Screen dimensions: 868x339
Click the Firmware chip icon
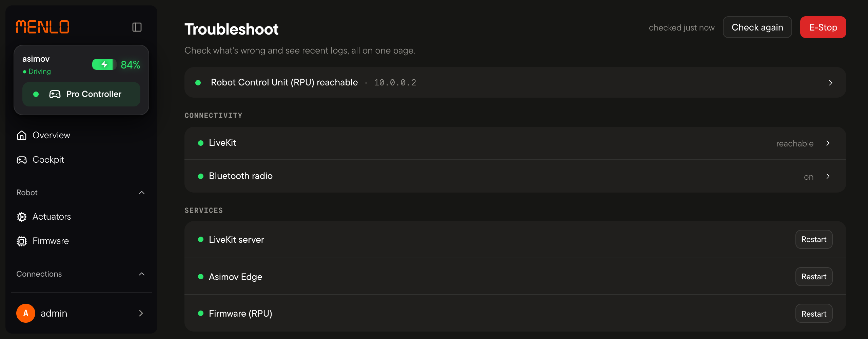tap(22, 241)
